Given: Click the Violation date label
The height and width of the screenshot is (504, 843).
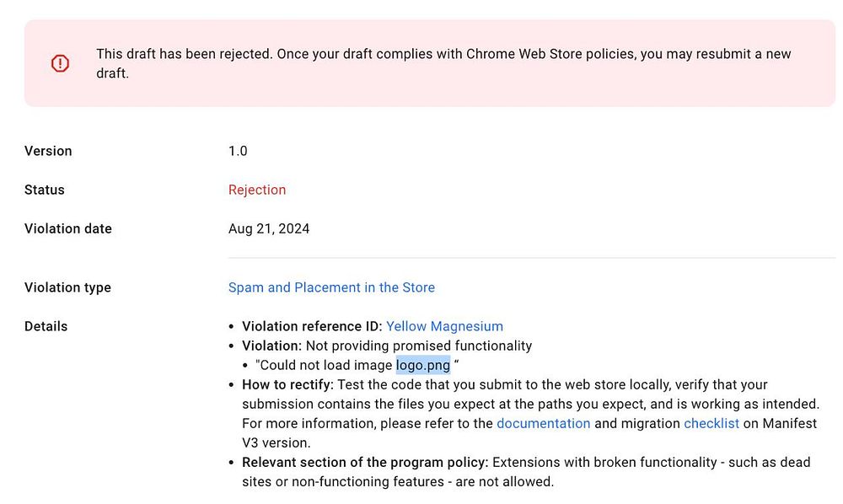Looking at the screenshot, I should pos(68,228).
